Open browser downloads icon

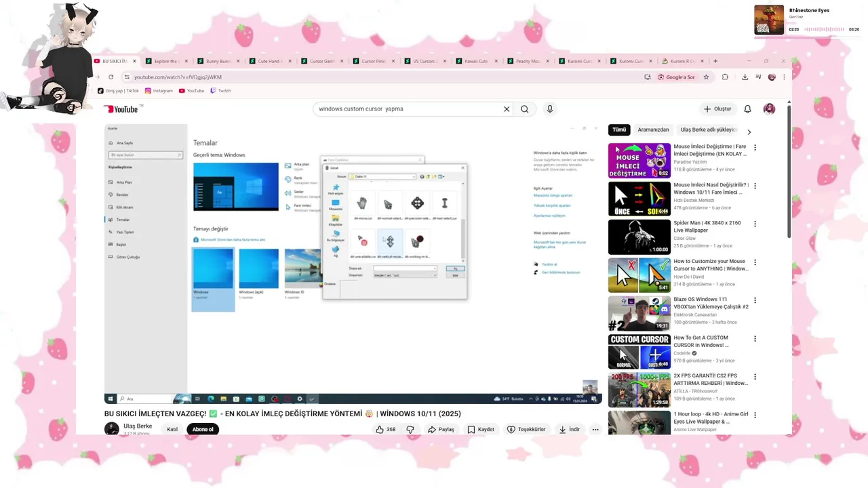tap(745, 77)
